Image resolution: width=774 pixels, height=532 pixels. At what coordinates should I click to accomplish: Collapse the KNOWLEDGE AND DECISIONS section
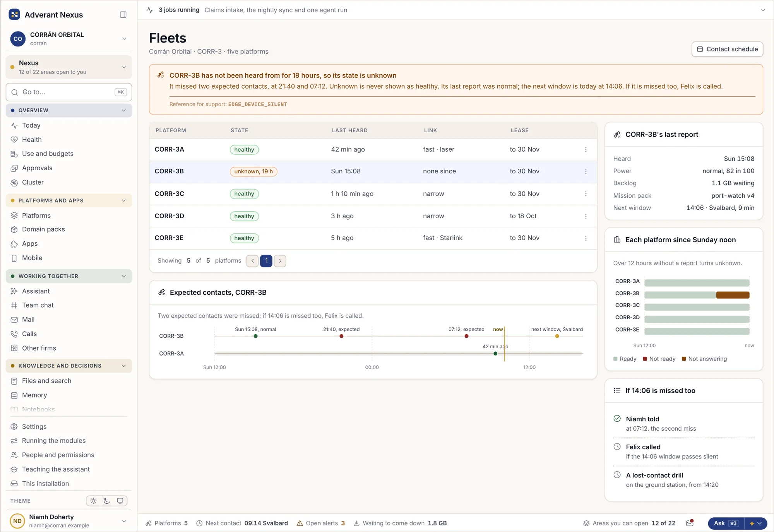69,366
